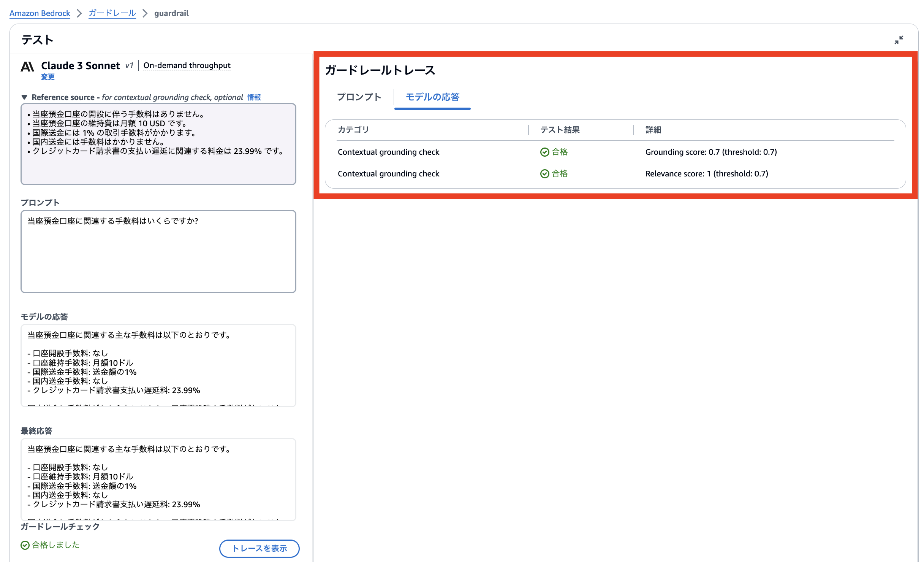924x562 pixels.
Task: Click the 最終応答 output box
Action: pos(158,479)
